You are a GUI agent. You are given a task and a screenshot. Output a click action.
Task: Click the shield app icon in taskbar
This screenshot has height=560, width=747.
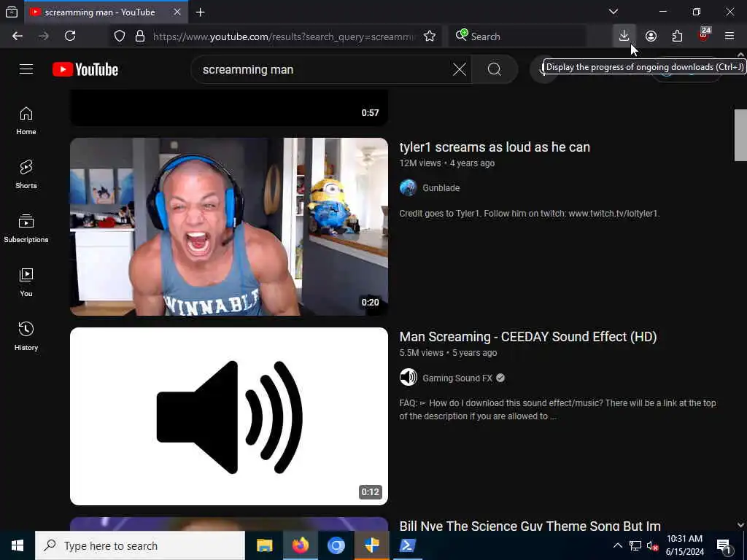[x=371, y=545]
